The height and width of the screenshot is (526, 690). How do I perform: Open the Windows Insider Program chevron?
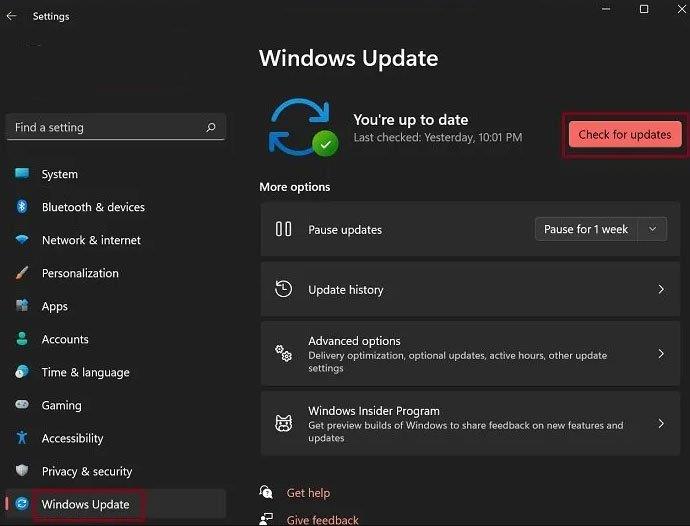[x=660, y=424]
